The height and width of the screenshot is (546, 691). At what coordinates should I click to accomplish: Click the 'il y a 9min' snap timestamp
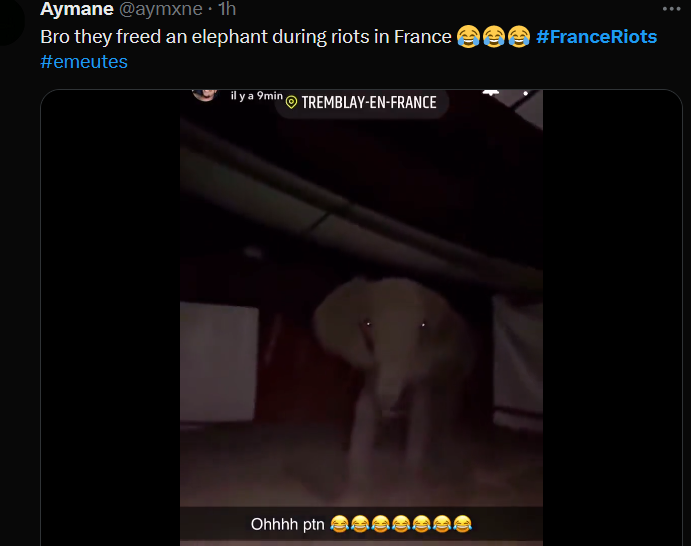point(256,96)
